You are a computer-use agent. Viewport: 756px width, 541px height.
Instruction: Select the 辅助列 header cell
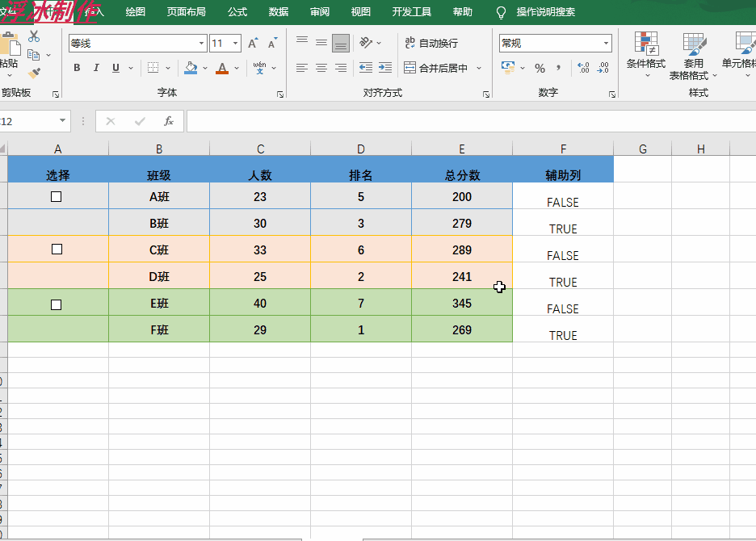tap(563, 170)
